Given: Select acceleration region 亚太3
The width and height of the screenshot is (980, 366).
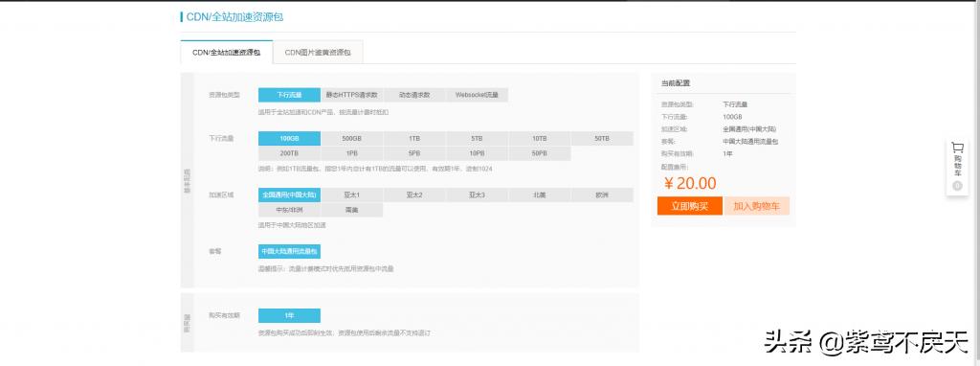Looking at the screenshot, I should [x=477, y=195].
